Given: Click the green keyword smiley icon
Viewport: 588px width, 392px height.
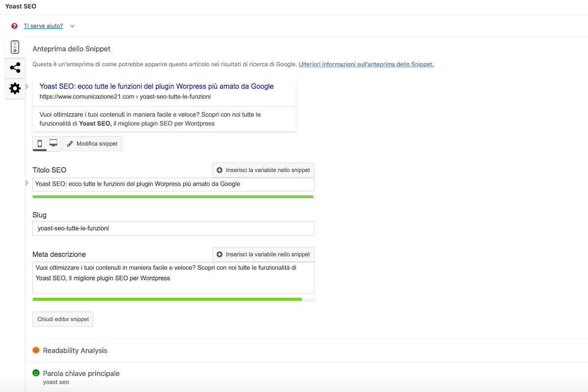Looking at the screenshot, I should point(36,373).
